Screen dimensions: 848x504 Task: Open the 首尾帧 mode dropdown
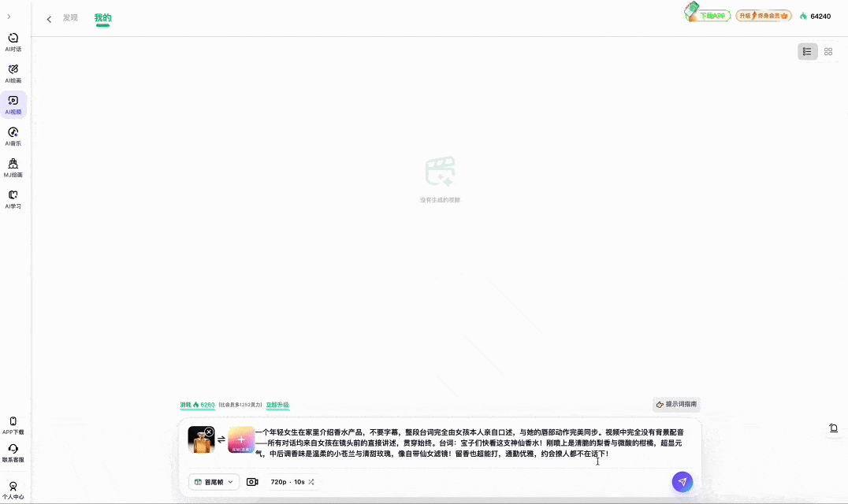[214, 482]
